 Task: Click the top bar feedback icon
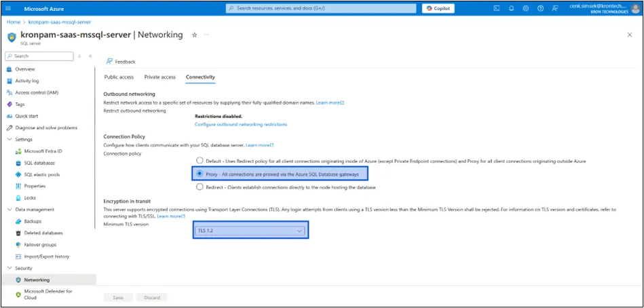555,8
